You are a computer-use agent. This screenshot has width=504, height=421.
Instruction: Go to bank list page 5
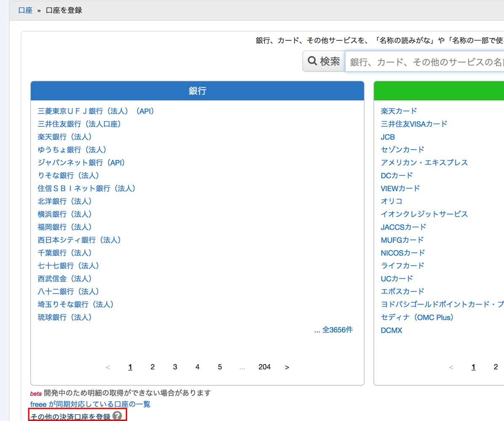220,367
